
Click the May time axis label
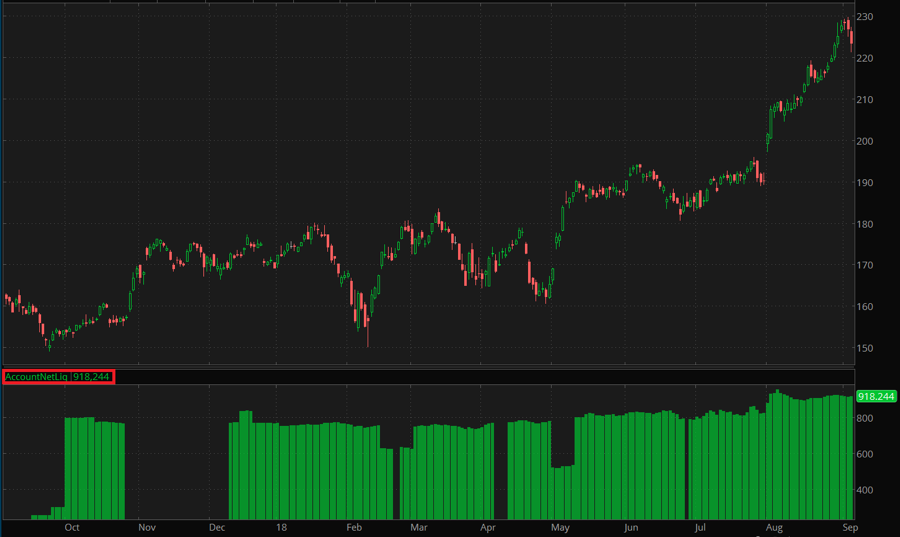click(x=560, y=526)
